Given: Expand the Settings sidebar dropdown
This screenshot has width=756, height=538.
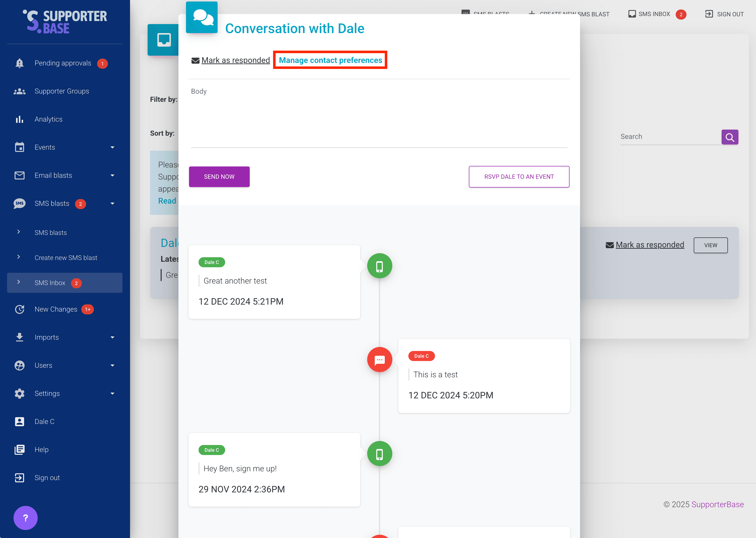Looking at the screenshot, I should [x=112, y=394].
